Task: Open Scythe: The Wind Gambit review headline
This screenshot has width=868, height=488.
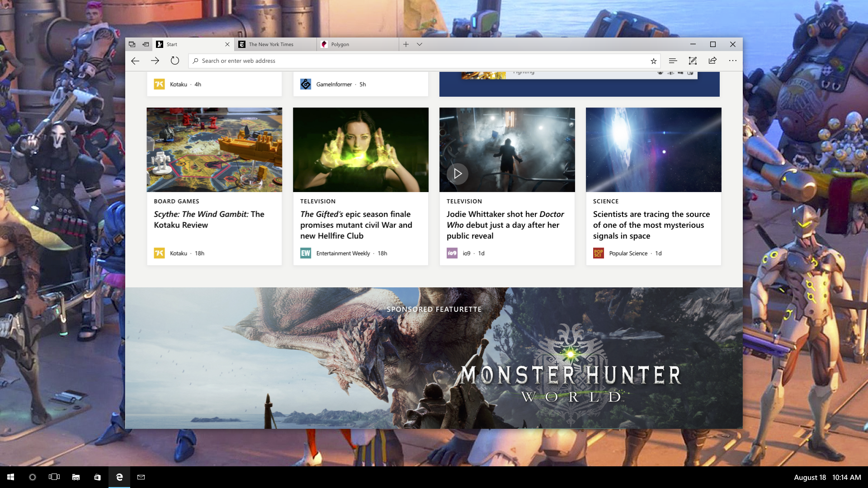Action: (209, 220)
